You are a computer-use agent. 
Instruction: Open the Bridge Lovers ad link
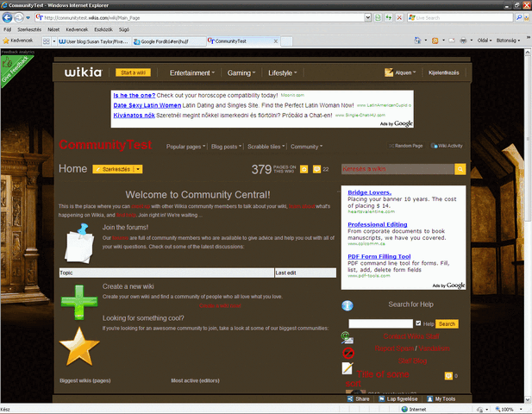[370, 192]
